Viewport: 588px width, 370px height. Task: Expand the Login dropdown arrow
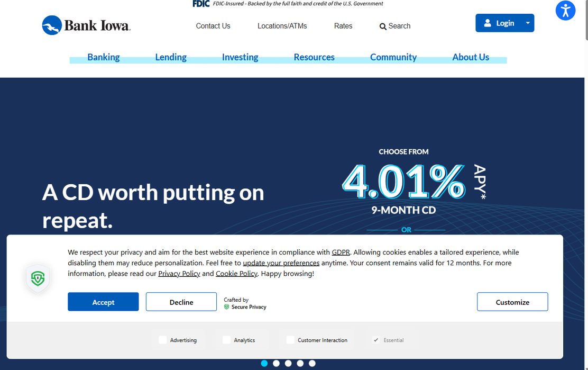click(x=528, y=23)
